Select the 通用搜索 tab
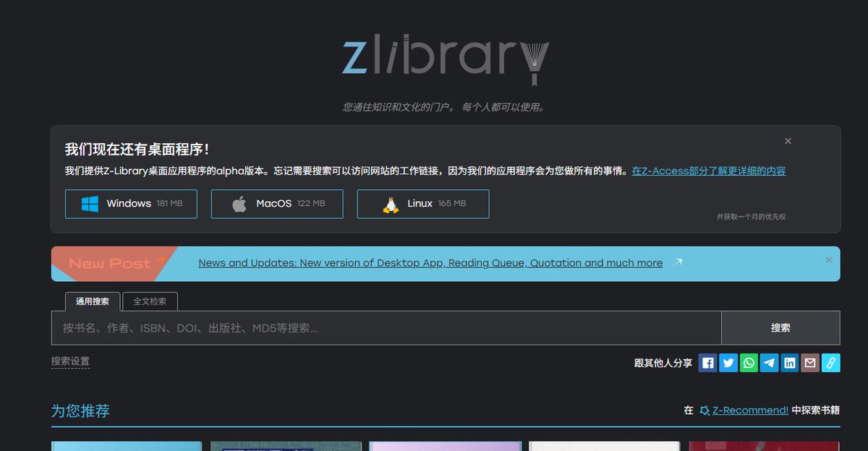Image resolution: width=868 pixels, height=451 pixels. (x=92, y=301)
